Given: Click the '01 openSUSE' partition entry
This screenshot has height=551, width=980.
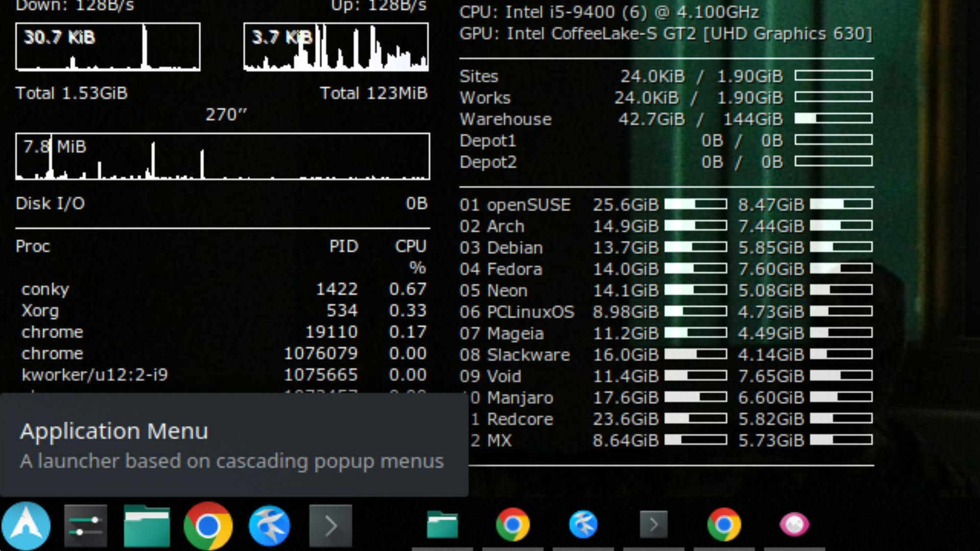Looking at the screenshot, I should 515,205.
